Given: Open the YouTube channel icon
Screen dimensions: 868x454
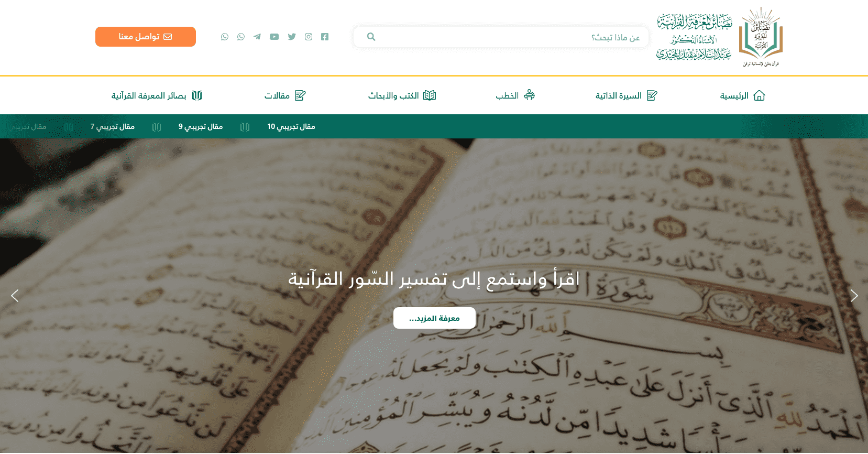Looking at the screenshot, I should (x=274, y=37).
